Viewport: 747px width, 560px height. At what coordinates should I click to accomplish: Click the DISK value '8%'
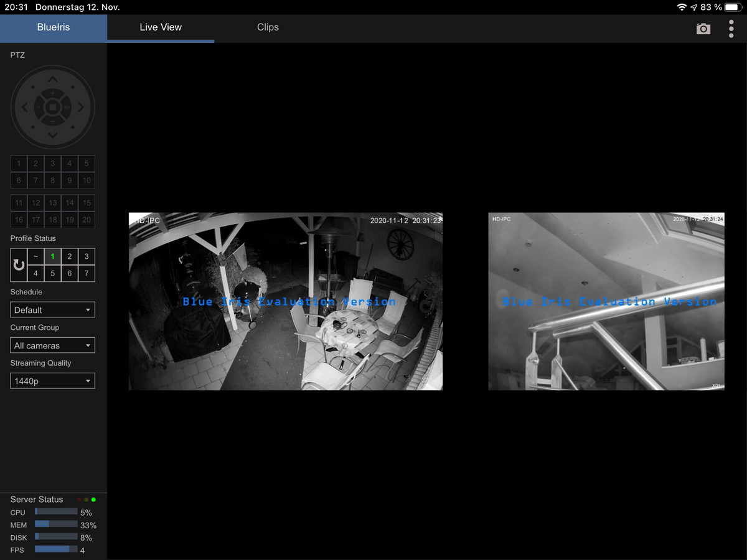coord(86,538)
